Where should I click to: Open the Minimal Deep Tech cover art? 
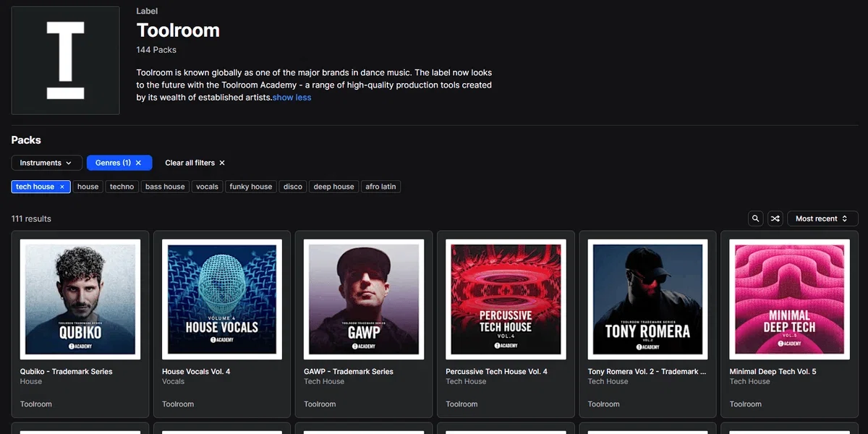point(789,299)
